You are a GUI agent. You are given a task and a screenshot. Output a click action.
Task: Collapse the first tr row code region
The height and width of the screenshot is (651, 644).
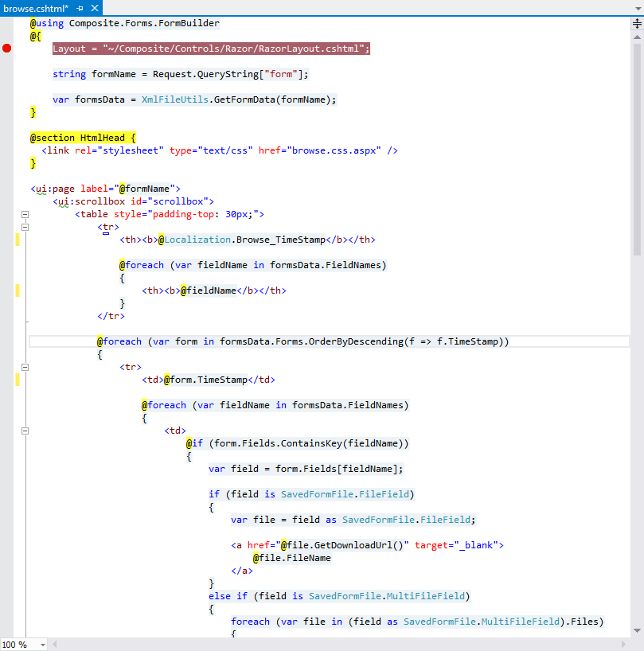25,227
